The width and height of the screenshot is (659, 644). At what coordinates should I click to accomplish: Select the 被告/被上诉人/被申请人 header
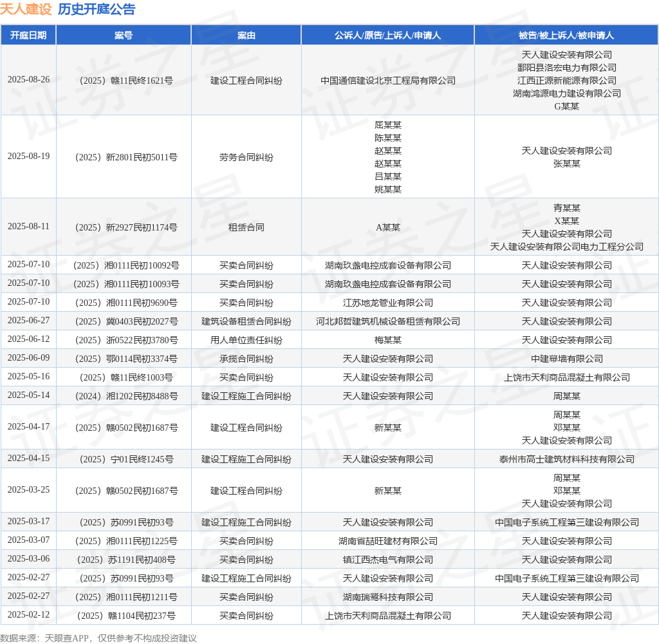(x=566, y=35)
